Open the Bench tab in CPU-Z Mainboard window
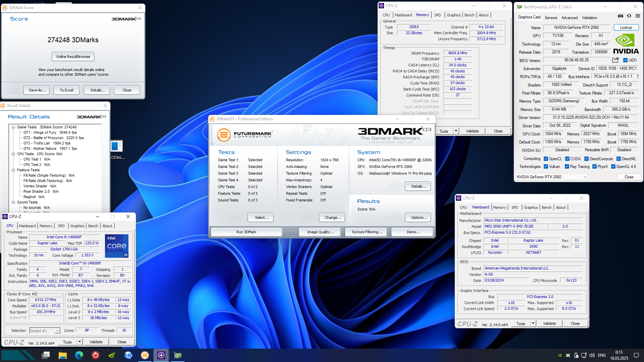The width and height of the screenshot is (644, 362). pyautogui.click(x=546, y=207)
